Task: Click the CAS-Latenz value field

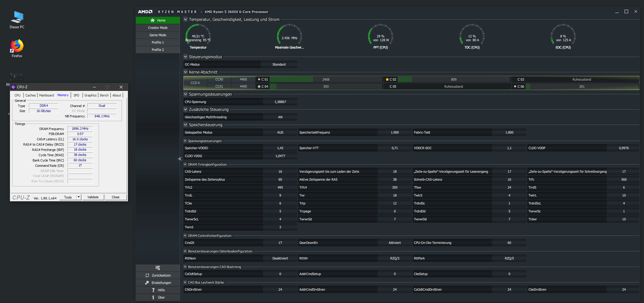Action: (280, 172)
